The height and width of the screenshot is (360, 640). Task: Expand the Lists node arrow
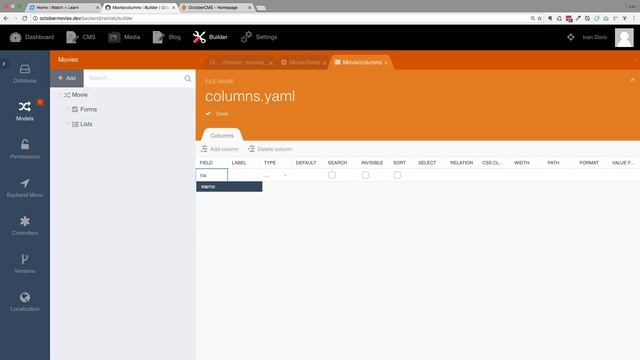click(x=68, y=124)
